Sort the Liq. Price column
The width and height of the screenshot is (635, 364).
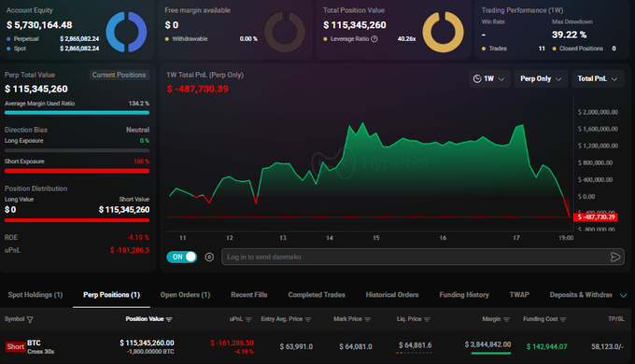[x=427, y=319]
